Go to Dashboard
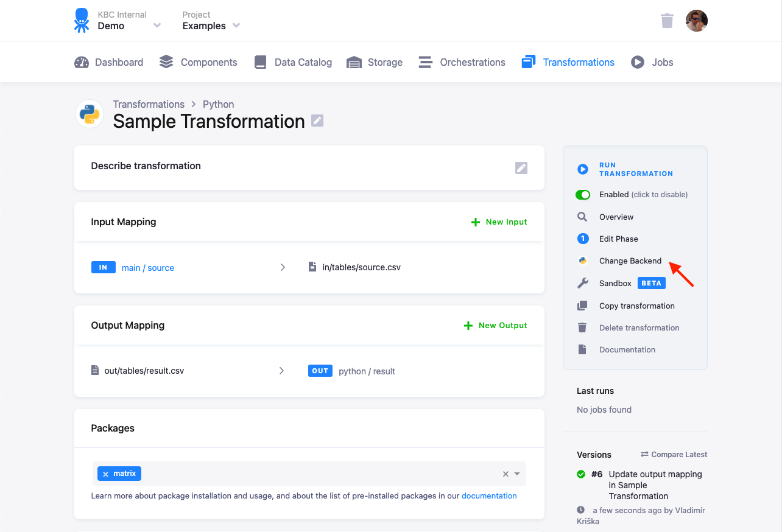782x532 pixels. [108, 62]
